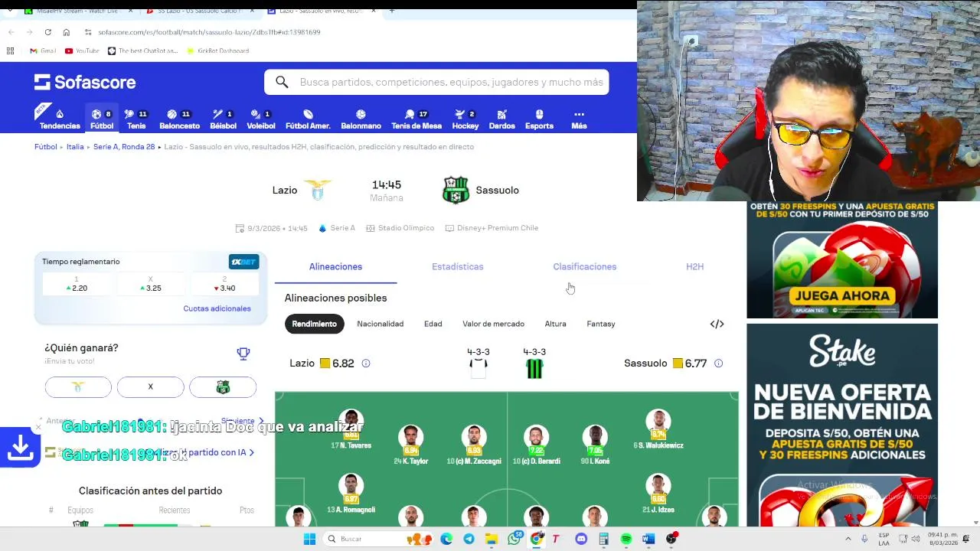Click the trophy icon in ¿Quién ganará?
This screenshot has width=980, height=551.
pos(243,354)
